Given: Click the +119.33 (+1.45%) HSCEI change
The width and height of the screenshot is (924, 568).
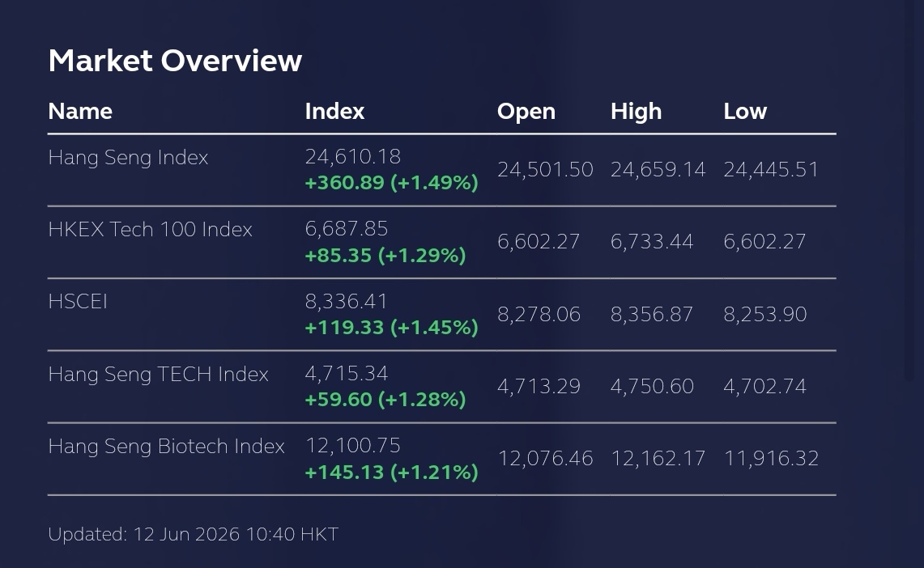Looking at the screenshot, I should tap(392, 327).
